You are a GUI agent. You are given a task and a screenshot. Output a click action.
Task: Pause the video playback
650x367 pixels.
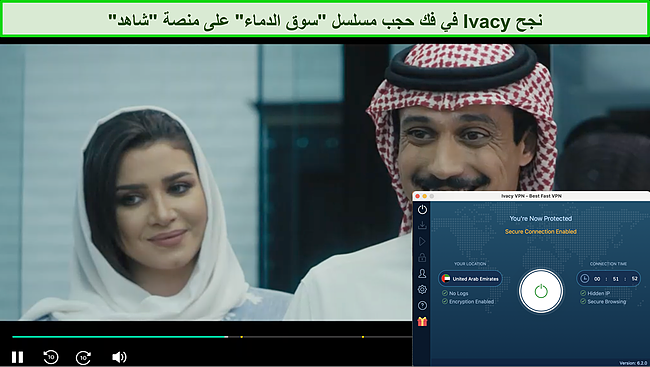17,357
